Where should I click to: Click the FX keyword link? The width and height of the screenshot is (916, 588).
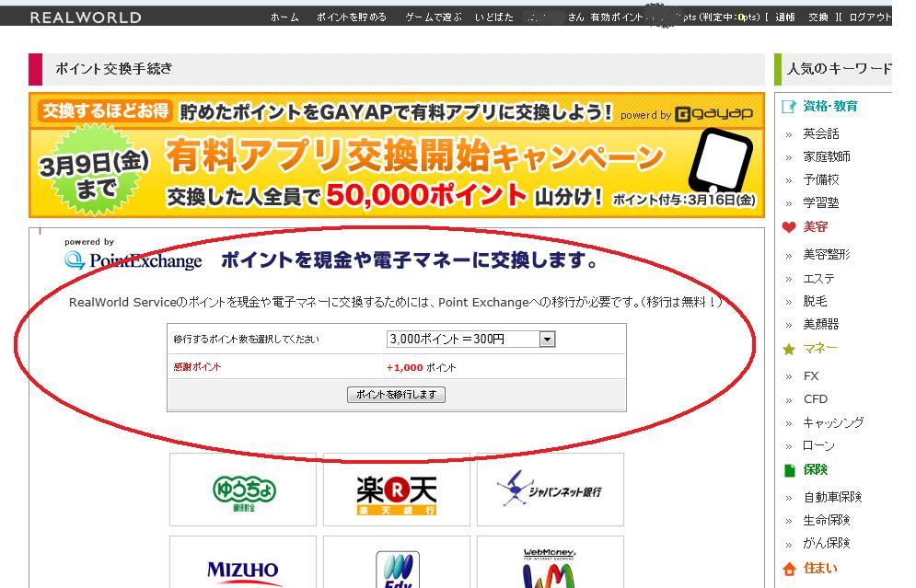(x=811, y=376)
